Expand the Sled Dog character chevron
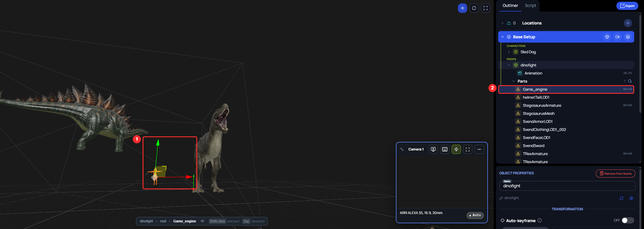This screenshot has width=644, height=229. [x=509, y=52]
